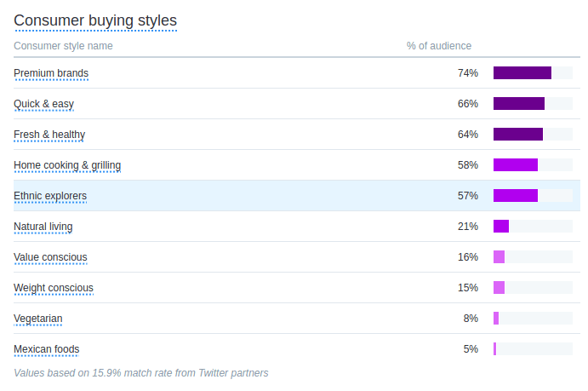Screen dimensions: 588x391
Task: Click the Consumer style name column header
Action: coord(63,46)
